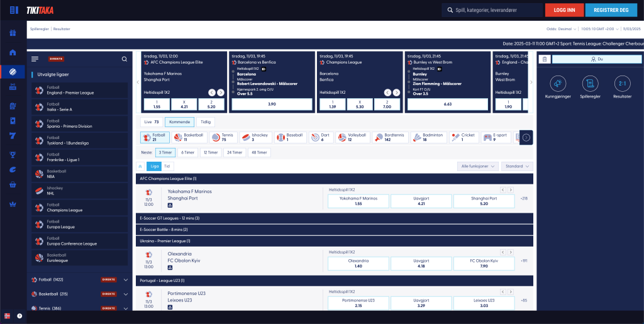The height and width of the screenshot is (324, 644).
Task: Open the main hamburger menu beside the TikiTaka logo
Action: point(14,10)
